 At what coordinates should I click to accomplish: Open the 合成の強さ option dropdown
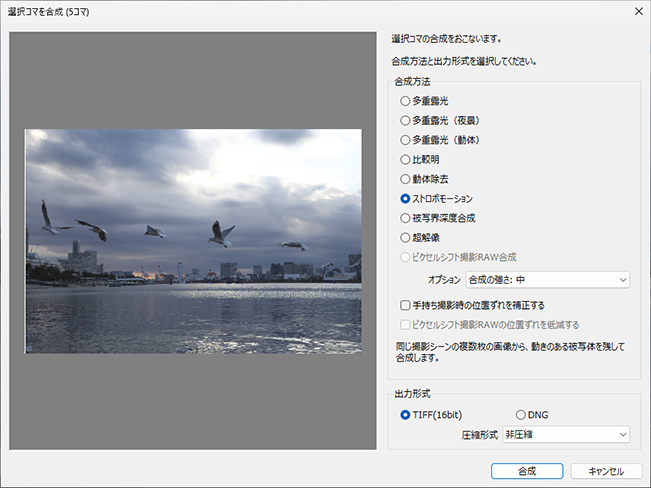coord(547,280)
